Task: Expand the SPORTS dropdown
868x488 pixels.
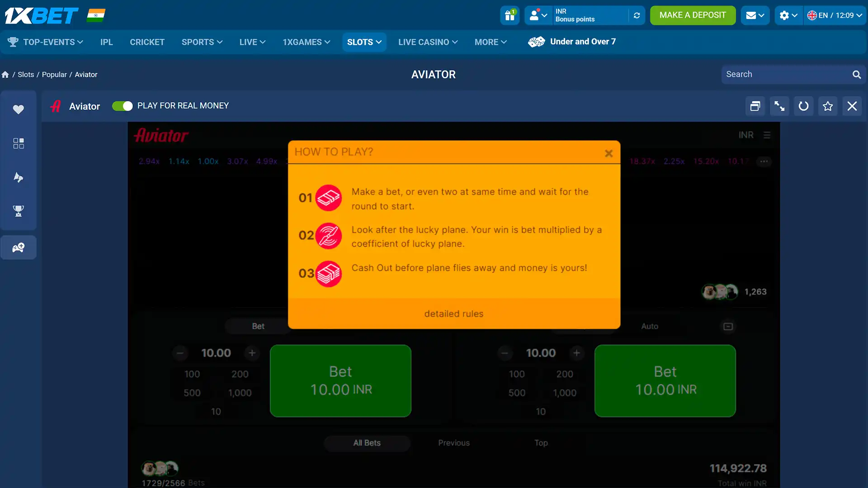Action: (202, 42)
